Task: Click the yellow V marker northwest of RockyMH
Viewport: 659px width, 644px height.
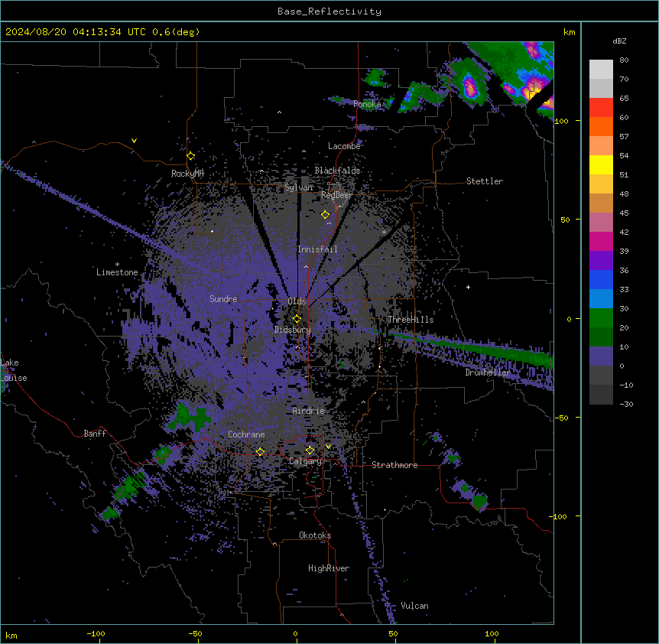Action: pos(134,141)
